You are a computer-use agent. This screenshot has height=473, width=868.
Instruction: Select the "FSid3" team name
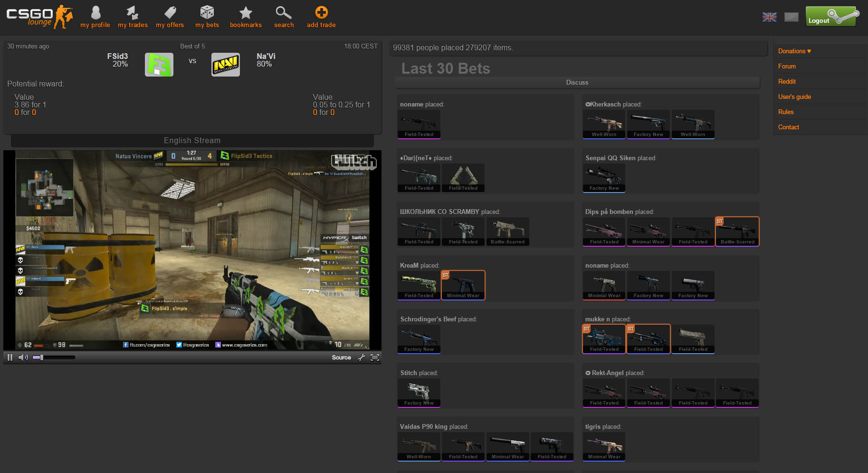pyautogui.click(x=117, y=56)
